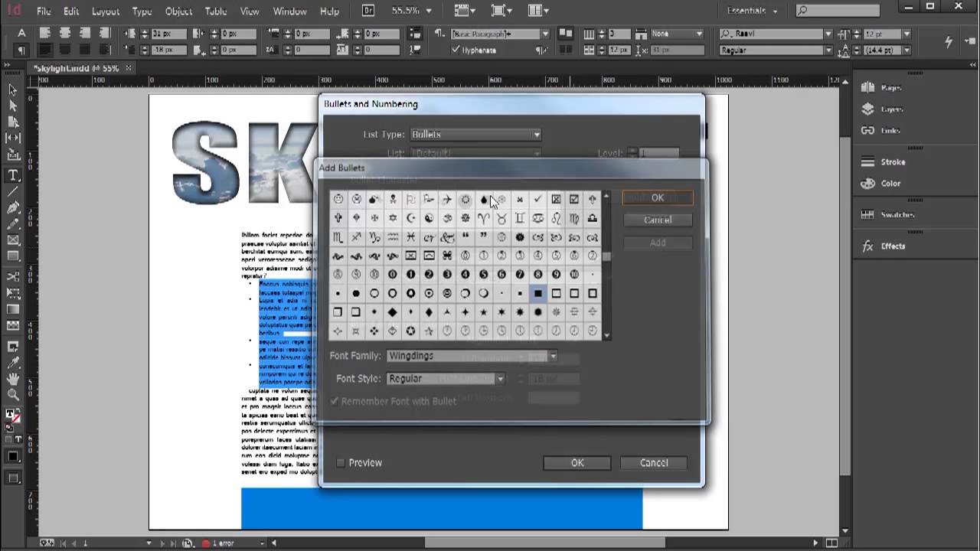Screen dimensions: 980x551
Task: Toggle Remember Font with Bullet checkbox
Action: coord(335,401)
